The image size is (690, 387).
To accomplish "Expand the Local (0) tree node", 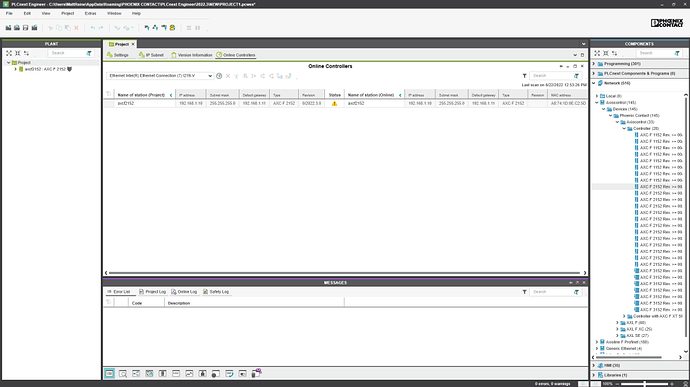I will (597, 96).
